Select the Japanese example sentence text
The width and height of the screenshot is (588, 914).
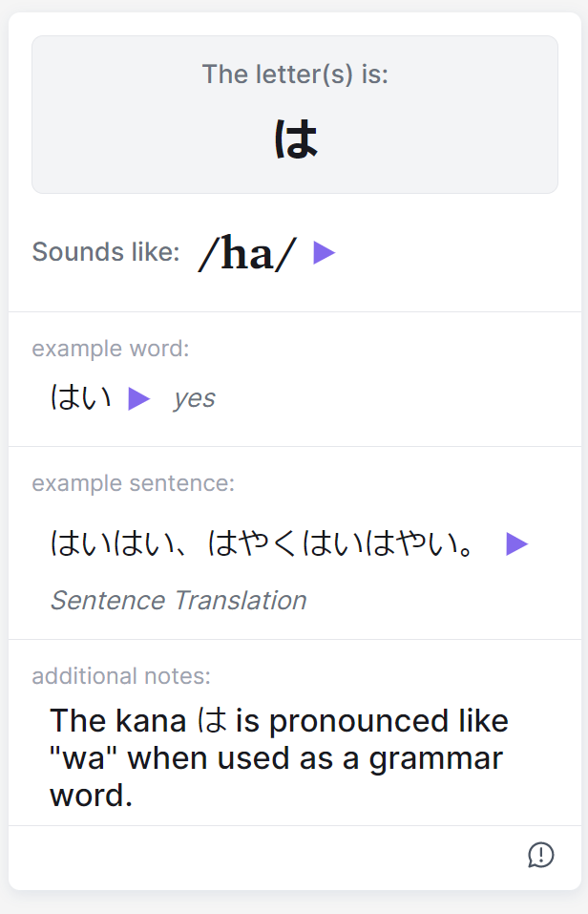pyautogui.click(x=263, y=544)
